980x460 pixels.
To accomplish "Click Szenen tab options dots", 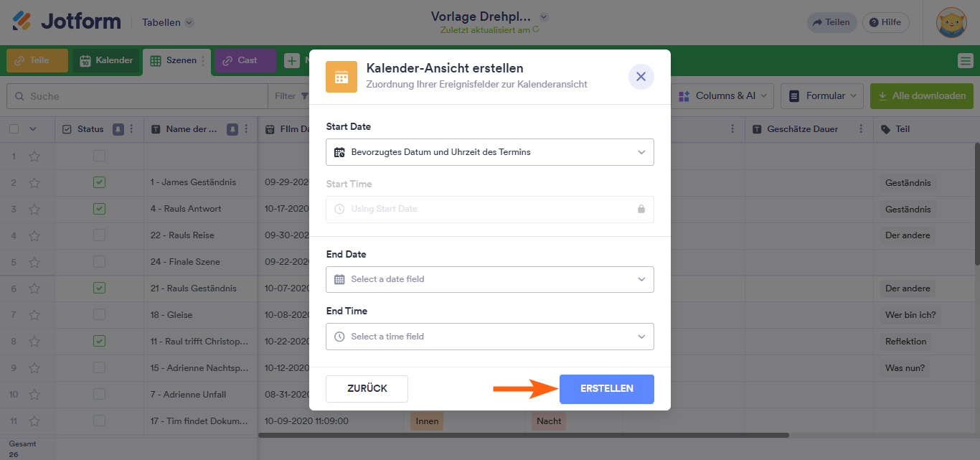I will (x=203, y=61).
